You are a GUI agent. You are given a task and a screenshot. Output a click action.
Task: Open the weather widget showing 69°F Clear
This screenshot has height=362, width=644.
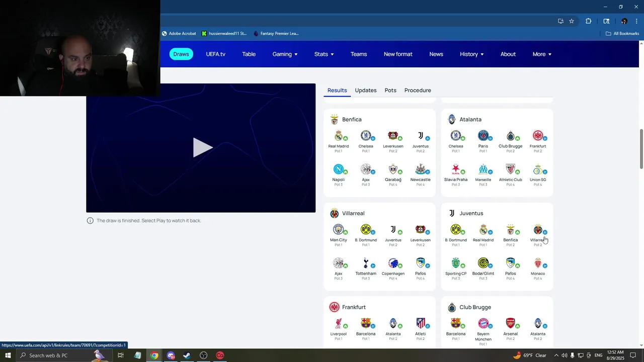pos(530,355)
